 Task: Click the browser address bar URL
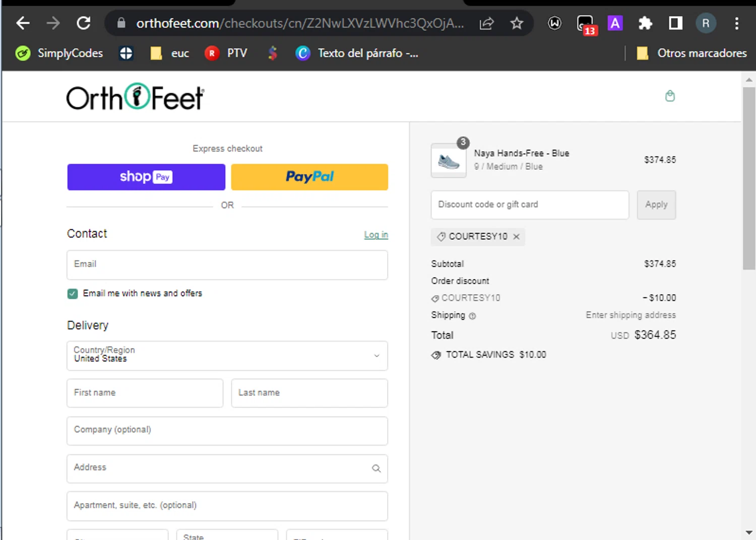[300, 23]
